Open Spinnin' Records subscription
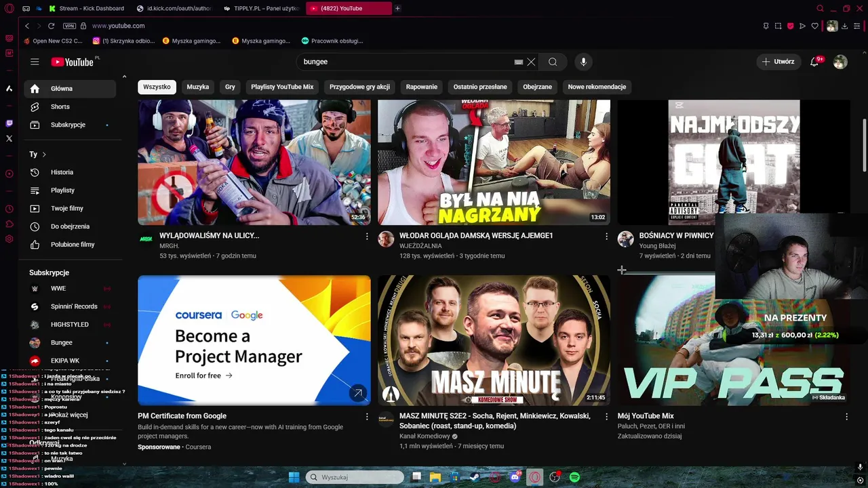 (x=70, y=306)
